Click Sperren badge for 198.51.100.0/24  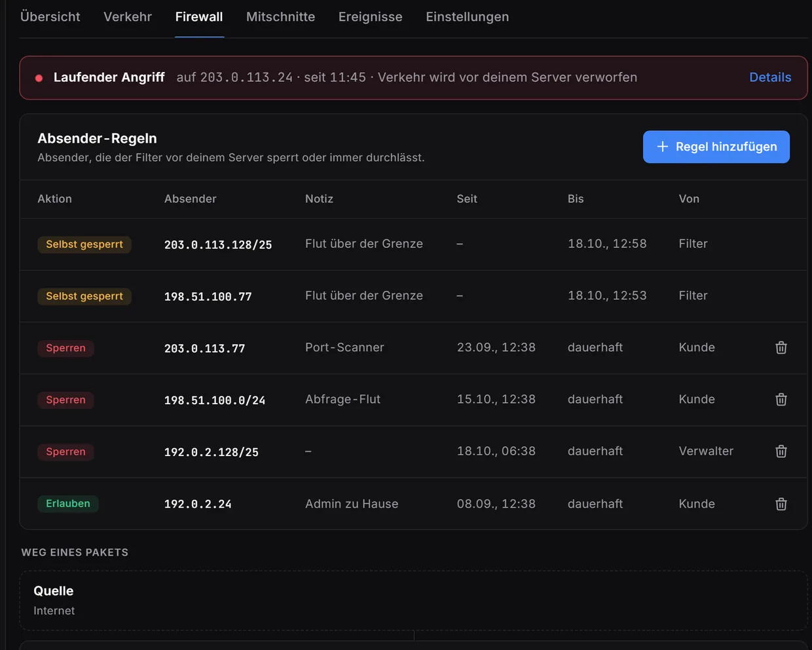click(65, 400)
